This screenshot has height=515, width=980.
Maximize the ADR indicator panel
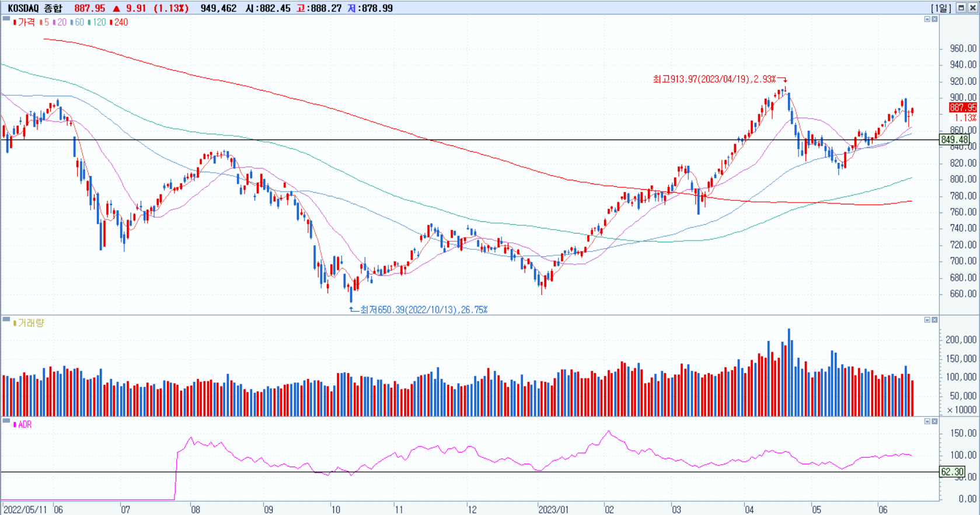pos(927,422)
